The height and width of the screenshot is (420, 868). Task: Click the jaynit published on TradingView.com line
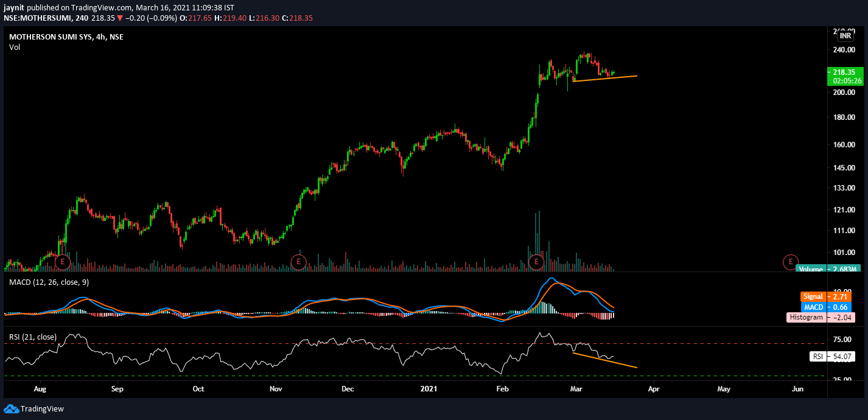[x=119, y=7]
